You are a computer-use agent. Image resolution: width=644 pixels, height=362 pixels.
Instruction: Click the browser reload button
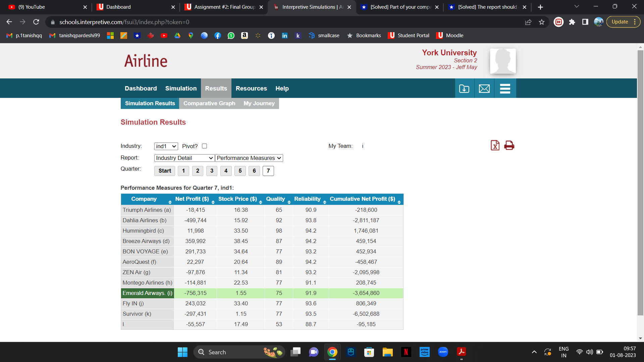point(36,22)
